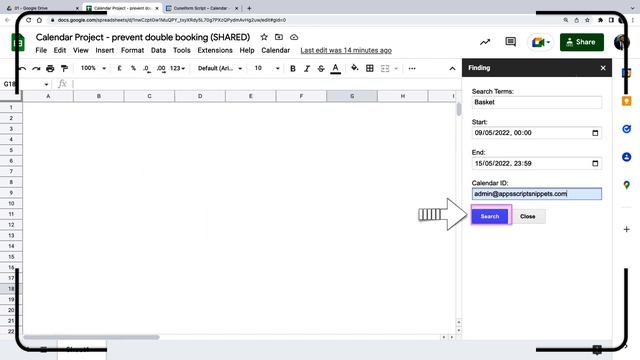
Task: Open the Edit menu
Action: coord(60,50)
